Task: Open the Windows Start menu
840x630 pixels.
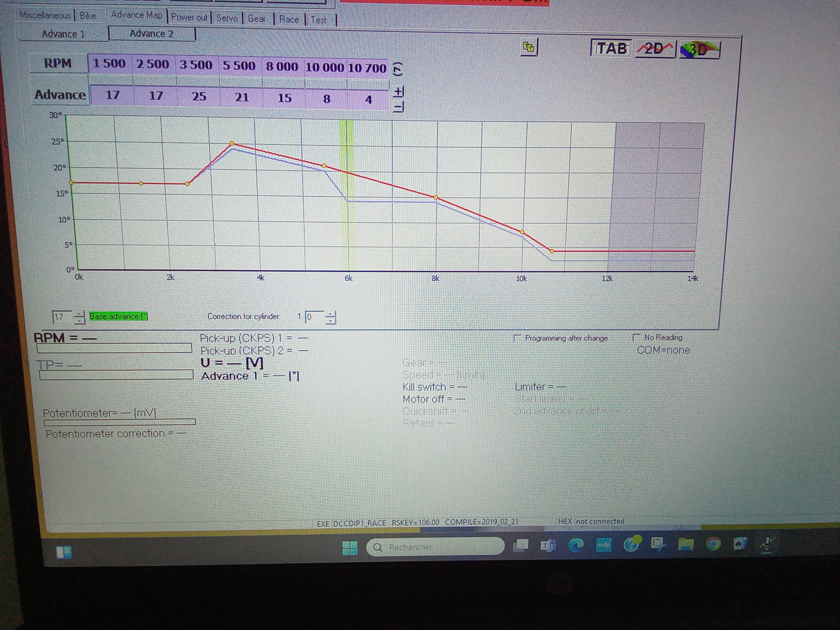Action: [x=349, y=548]
